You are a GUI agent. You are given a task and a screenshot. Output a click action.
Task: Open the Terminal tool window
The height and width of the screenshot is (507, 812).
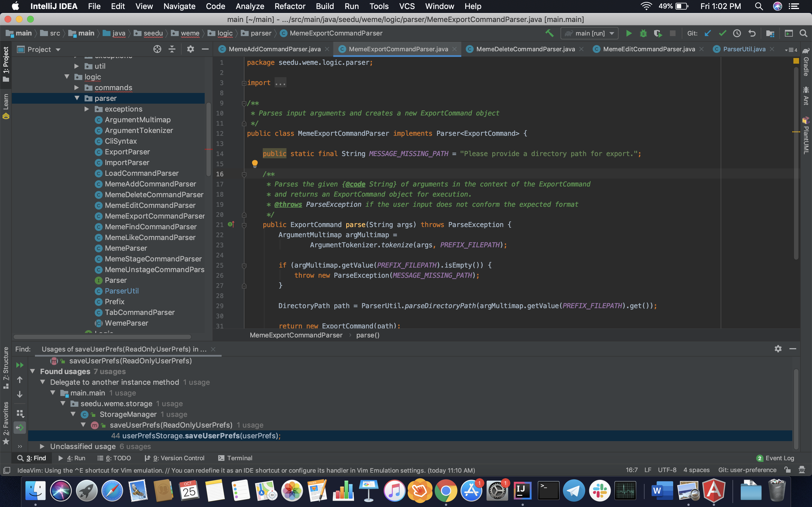(x=235, y=458)
